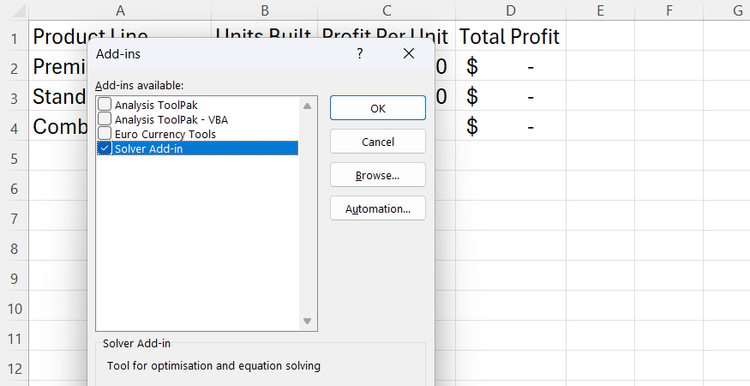This screenshot has height=386, width=750.
Task: Select row 10 header
Action: tap(14, 309)
